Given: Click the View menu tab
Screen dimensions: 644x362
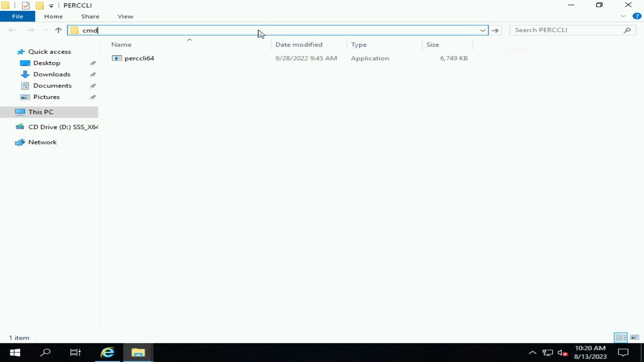Looking at the screenshot, I should tap(126, 16).
